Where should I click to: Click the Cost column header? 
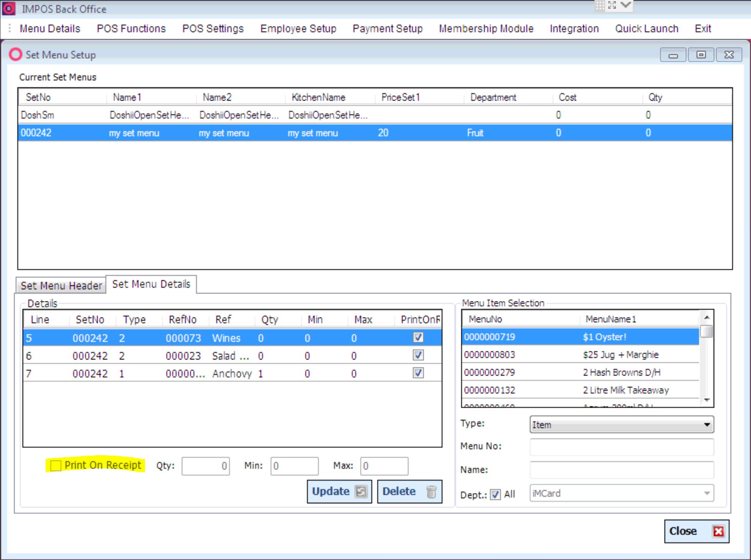pos(597,97)
